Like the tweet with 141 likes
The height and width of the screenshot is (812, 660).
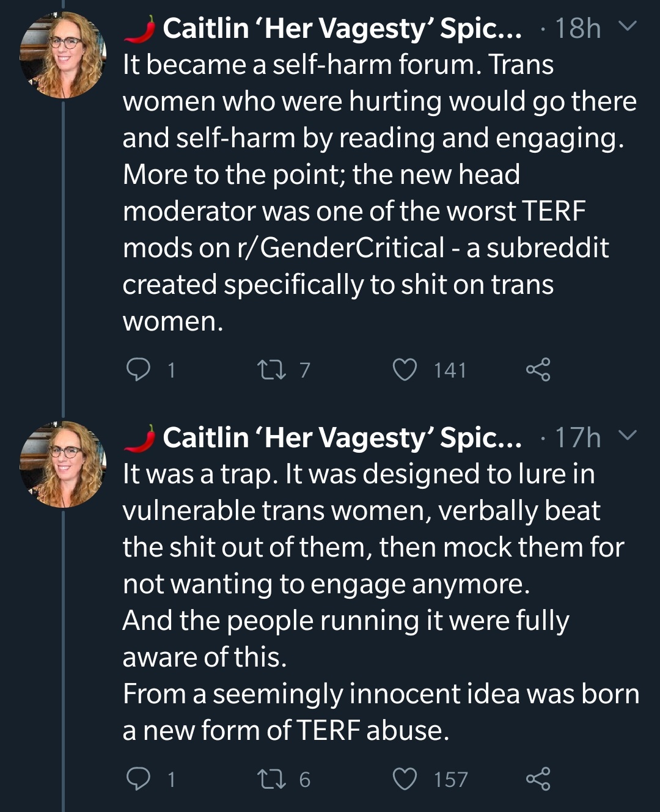point(405,370)
